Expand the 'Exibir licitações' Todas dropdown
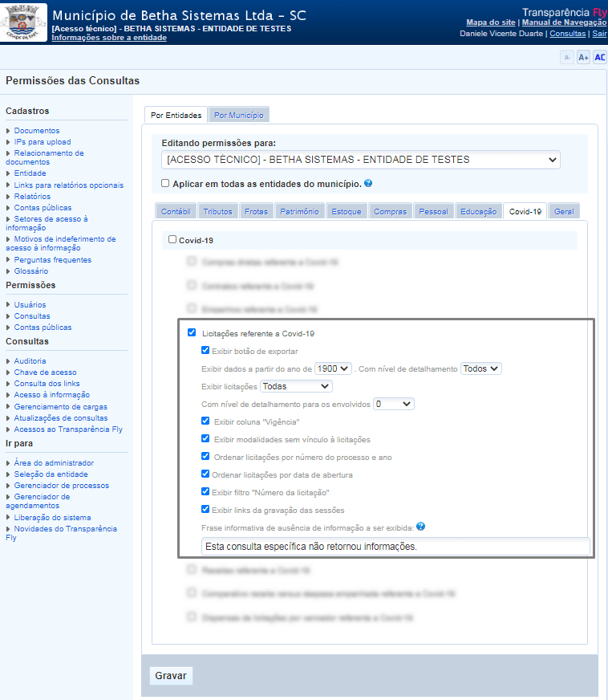Viewport: 608px width, 700px height. [x=296, y=386]
